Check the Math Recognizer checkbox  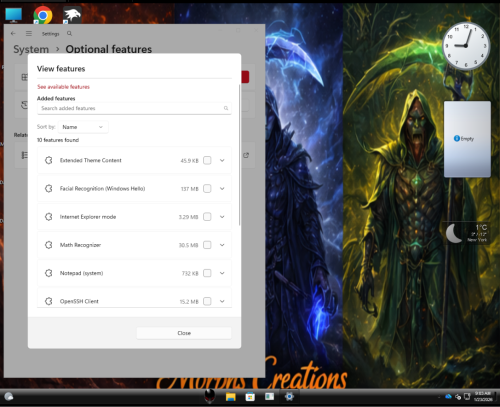pos(207,245)
